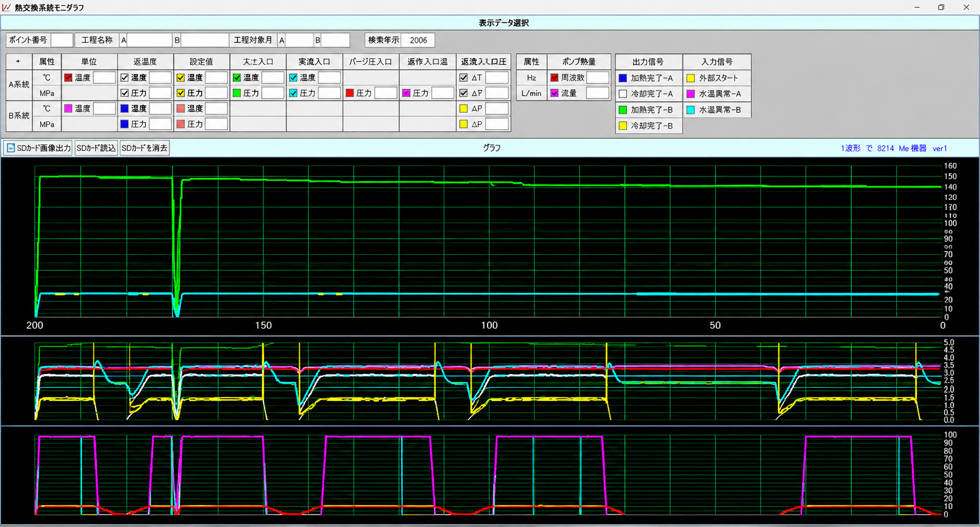The width and height of the screenshot is (980, 527).
Task: Click the 工程対象月 A input field
Action: (x=299, y=40)
